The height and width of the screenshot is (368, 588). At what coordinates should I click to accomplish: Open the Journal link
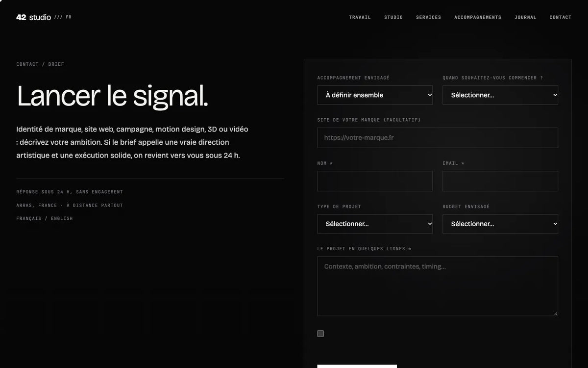coord(525,17)
